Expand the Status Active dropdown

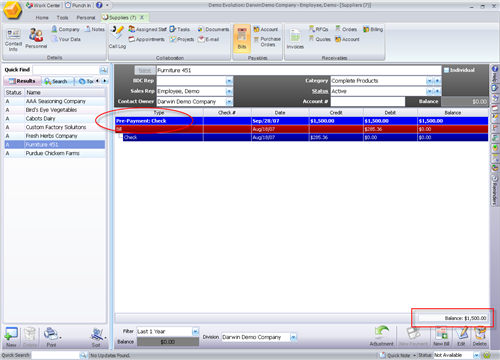coord(430,91)
